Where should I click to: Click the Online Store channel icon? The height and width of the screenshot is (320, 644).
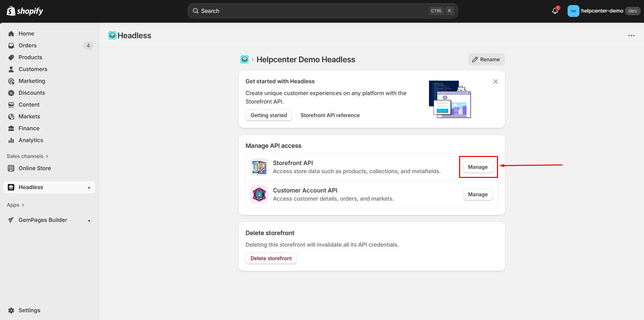[x=11, y=168]
